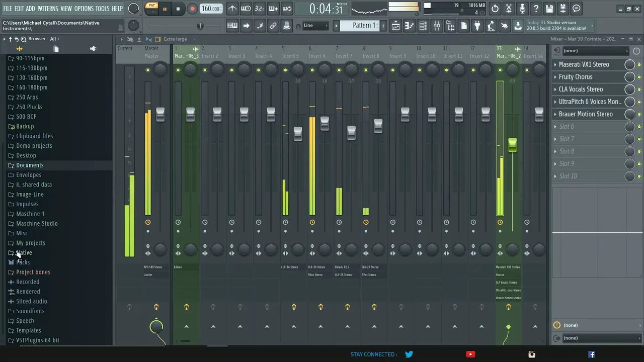The width and height of the screenshot is (644, 362).
Task: Click the one-click audio recording microphone
Action: click(522, 9)
